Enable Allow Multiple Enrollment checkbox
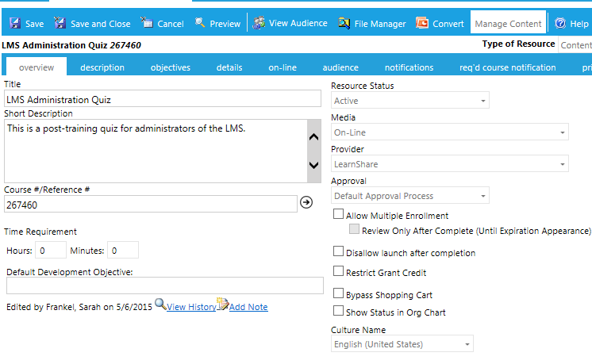592x364 pixels. coord(339,215)
